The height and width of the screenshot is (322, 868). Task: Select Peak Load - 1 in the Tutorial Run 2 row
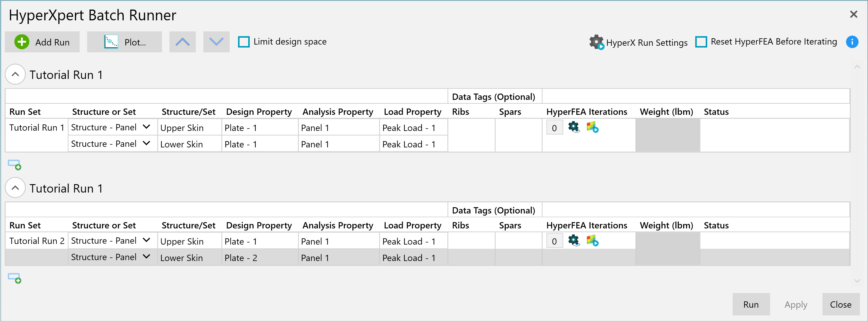point(413,241)
